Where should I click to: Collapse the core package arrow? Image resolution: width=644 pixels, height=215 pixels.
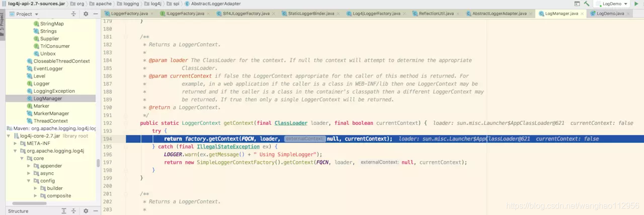(22, 159)
